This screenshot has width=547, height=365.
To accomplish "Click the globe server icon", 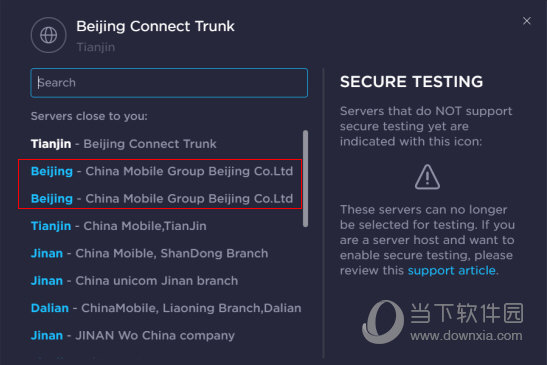I will pos(48,35).
